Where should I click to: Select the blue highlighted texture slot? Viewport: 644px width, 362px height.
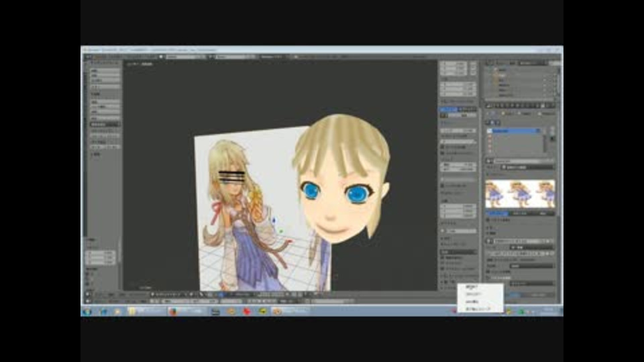tap(514, 131)
